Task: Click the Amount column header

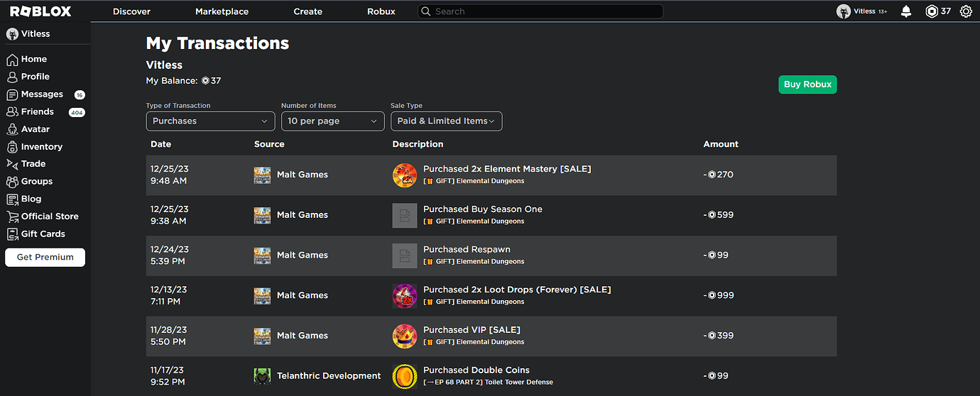Action: (x=721, y=144)
